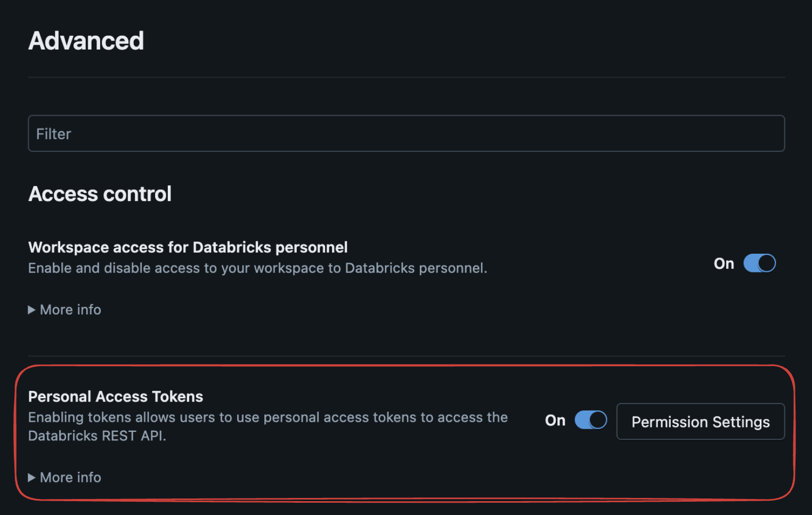Image resolution: width=812 pixels, height=515 pixels.
Task: Click the Personal Access Tokens title
Action: coord(115,396)
